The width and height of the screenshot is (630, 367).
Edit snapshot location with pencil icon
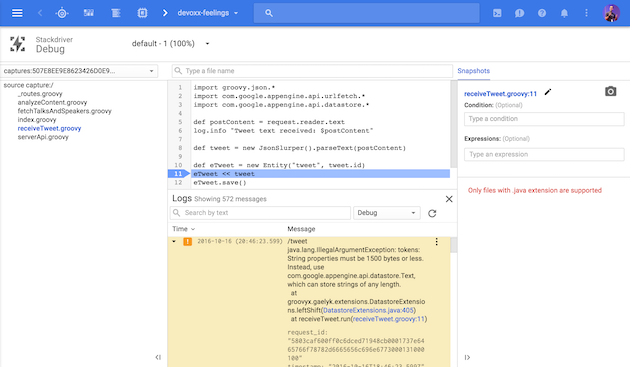(x=548, y=92)
